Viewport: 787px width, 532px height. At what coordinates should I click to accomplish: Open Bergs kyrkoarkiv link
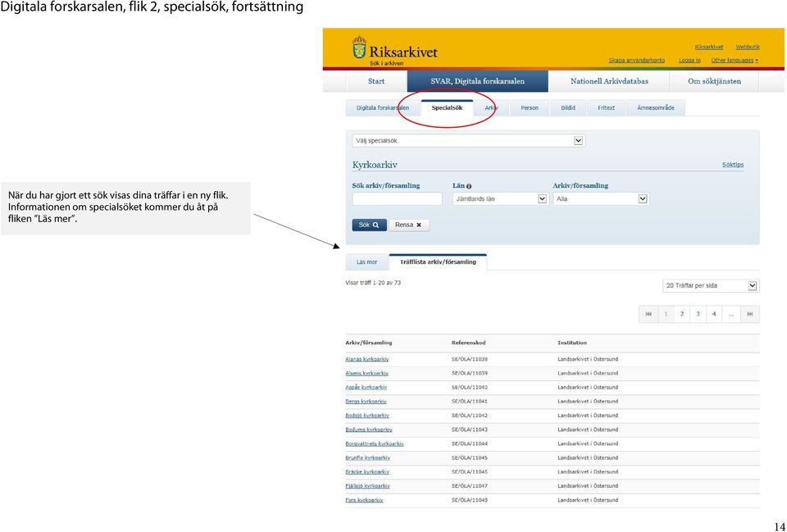tap(366, 402)
